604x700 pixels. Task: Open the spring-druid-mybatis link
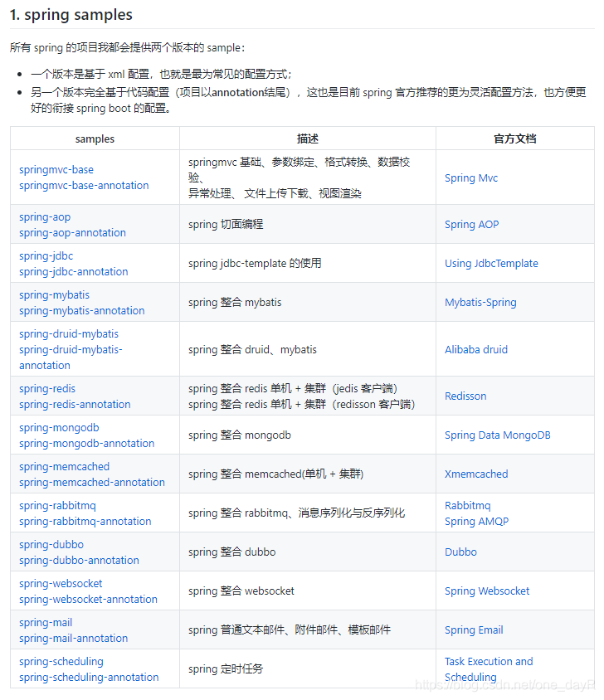coord(69,334)
